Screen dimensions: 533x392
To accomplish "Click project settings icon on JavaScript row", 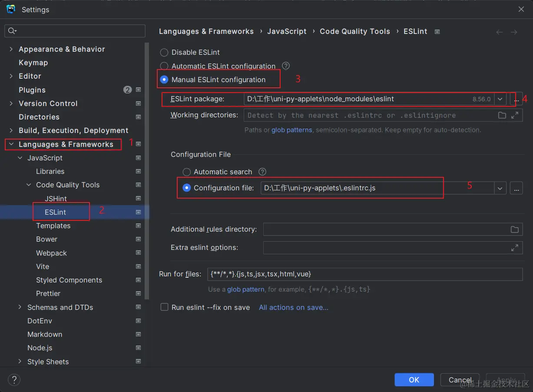I will pos(139,158).
